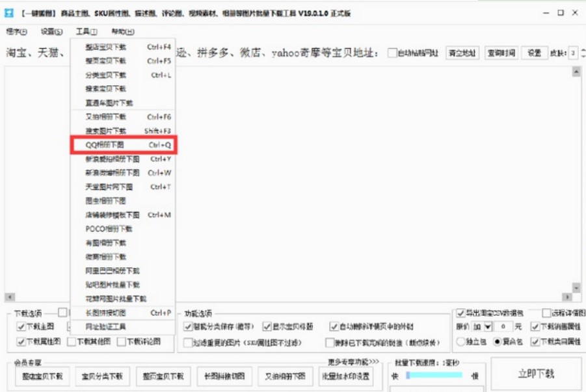Image resolution: width=586 pixels, height=392 pixels.
Task: Click the app logo icon in title bar
Action: click(x=8, y=13)
